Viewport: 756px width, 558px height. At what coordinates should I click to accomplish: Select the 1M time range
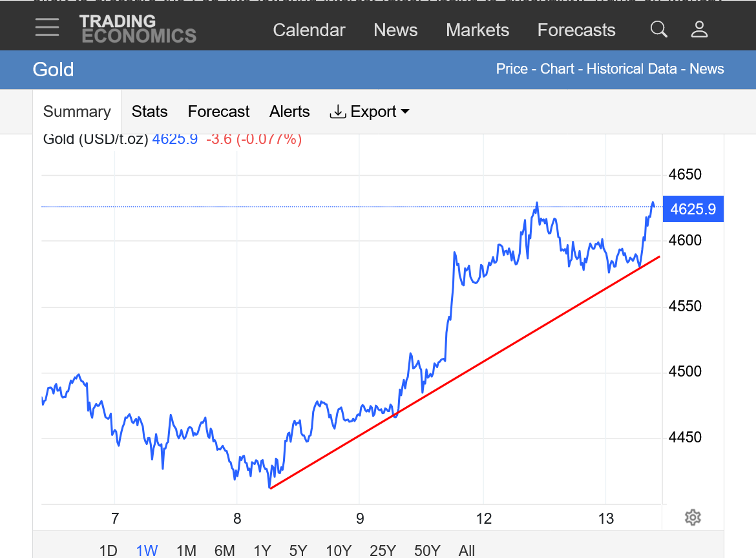(186, 550)
